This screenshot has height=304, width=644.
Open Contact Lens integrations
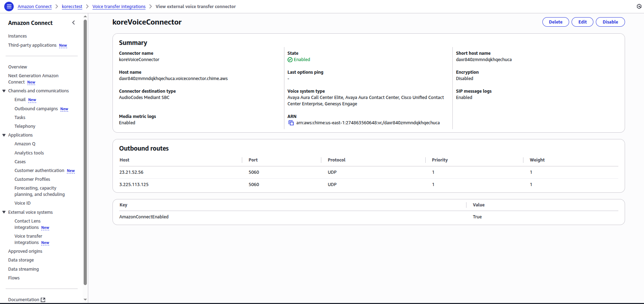(x=27, y=224)
